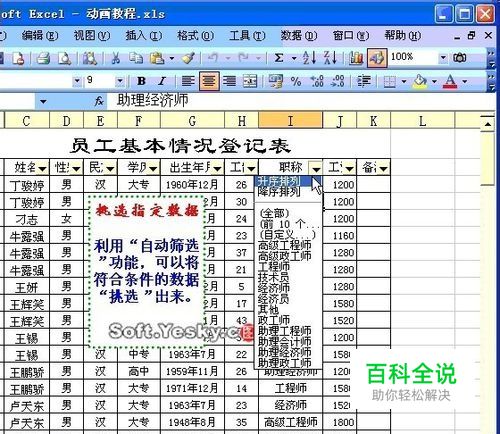This screenshot has width=500, height=434.
Task: Open the font name dropdown arrow
Action: point(77,81)
